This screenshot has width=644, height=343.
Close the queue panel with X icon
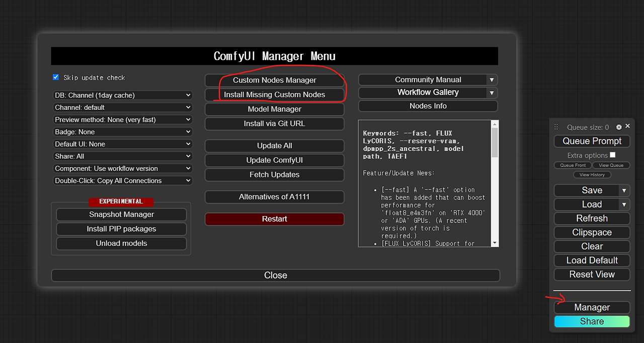pos(627,126)
